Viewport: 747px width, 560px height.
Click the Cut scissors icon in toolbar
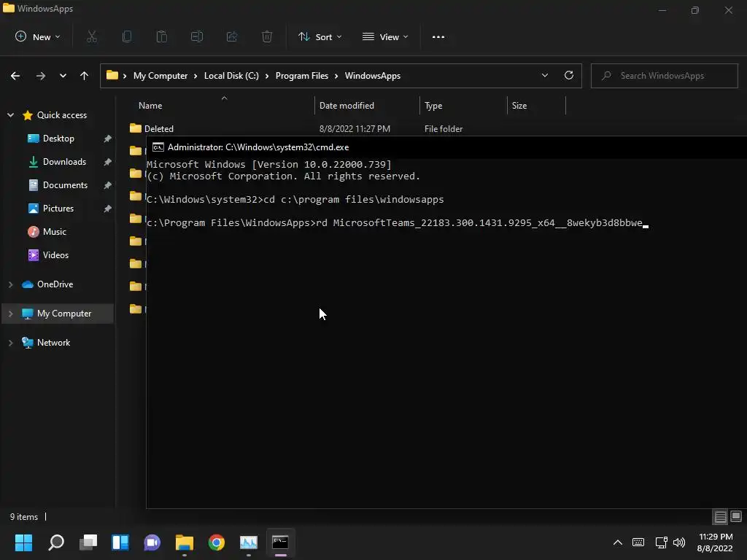click(x=92, y=36)
